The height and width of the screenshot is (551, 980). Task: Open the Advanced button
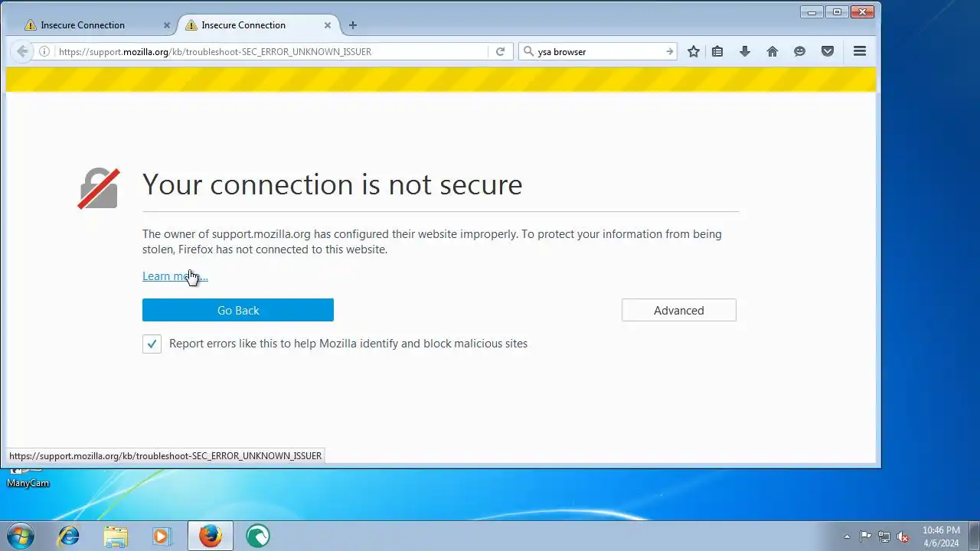pos(679,310)
